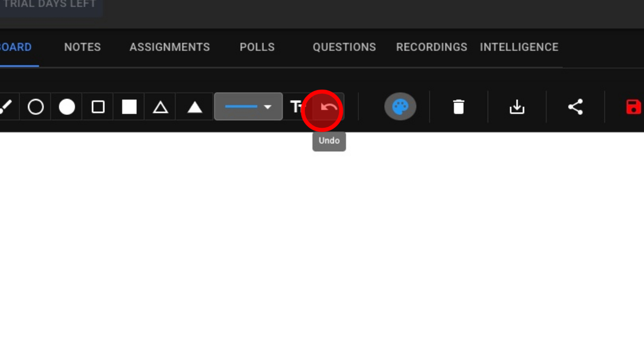Go to the Polls tab
Viewport: 644px width, 362px height.
[x=257, y=47]
